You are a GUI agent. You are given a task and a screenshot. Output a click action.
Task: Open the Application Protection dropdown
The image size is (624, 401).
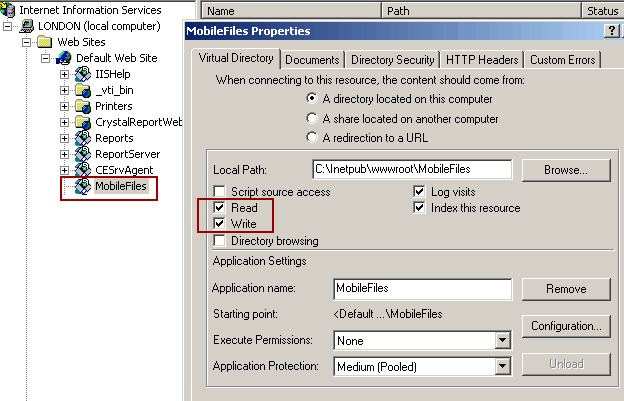point(502,367)
